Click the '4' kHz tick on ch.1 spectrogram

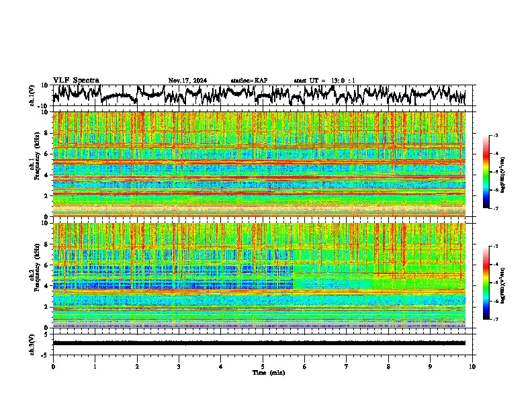tap(46, 175)
